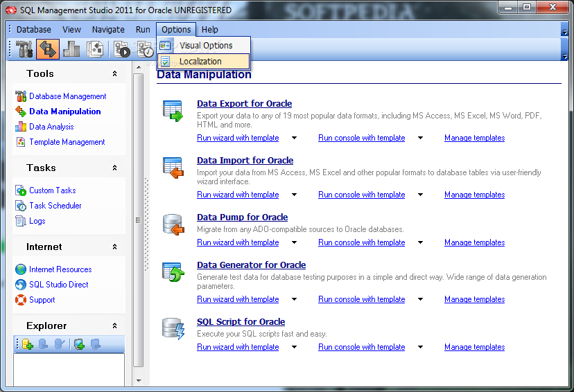Viewport: 574px width, 392px height.
Task: Click the lifebuoy icon next to Support
Action: click(x=21, y=300)
